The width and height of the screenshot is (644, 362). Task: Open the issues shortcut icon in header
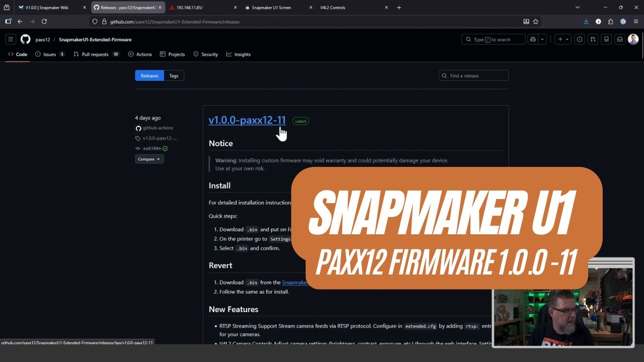click(580, 39)
